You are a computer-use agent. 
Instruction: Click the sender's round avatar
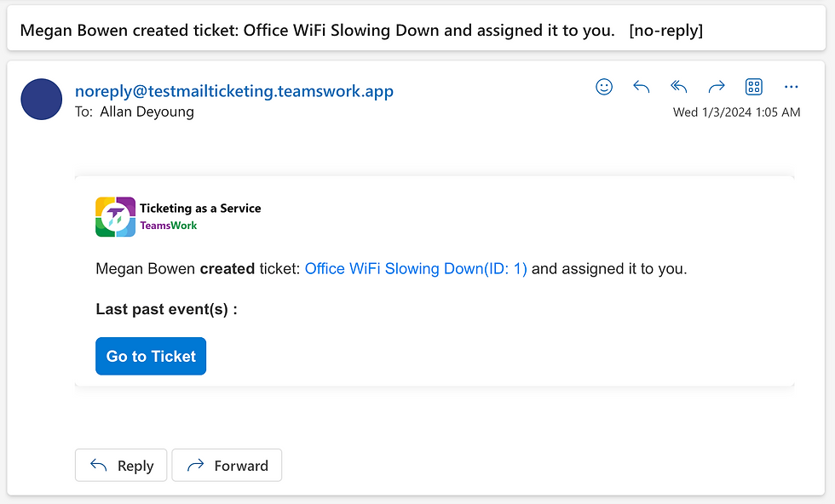click(42, 100)
